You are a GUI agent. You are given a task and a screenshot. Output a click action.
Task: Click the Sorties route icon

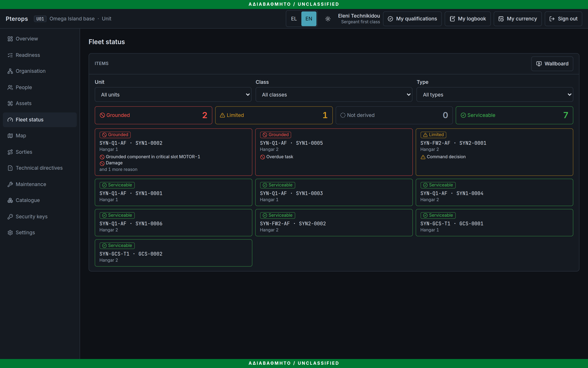10,152
